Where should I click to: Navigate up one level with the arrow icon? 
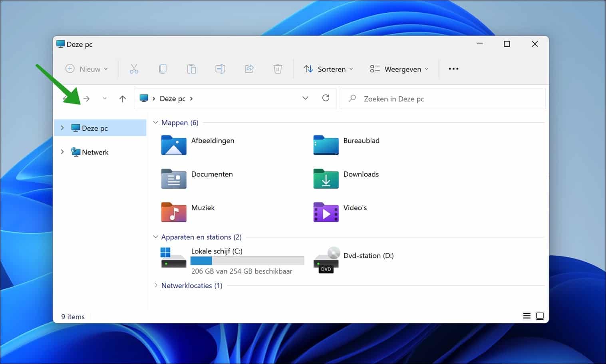click(x=122, y=98)
